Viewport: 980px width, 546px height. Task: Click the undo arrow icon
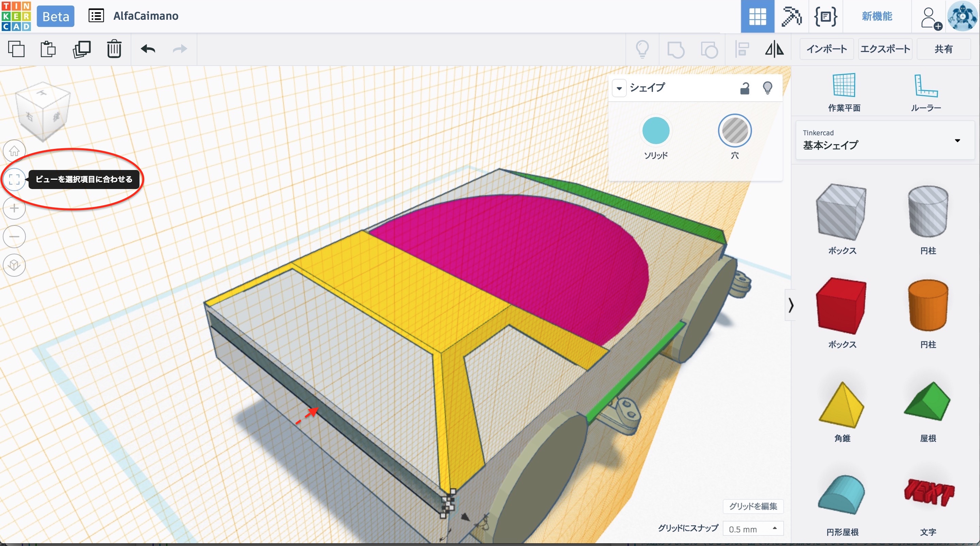coord(148,49)
